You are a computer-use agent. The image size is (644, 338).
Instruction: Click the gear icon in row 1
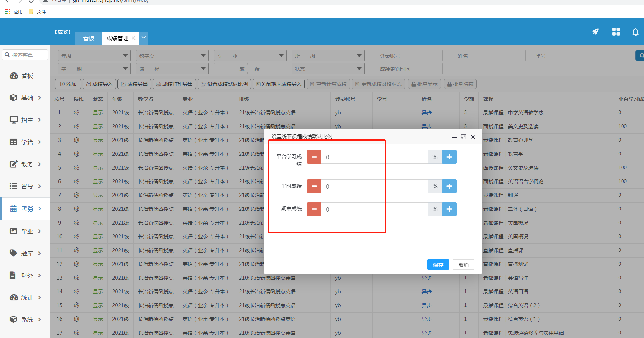77,113
